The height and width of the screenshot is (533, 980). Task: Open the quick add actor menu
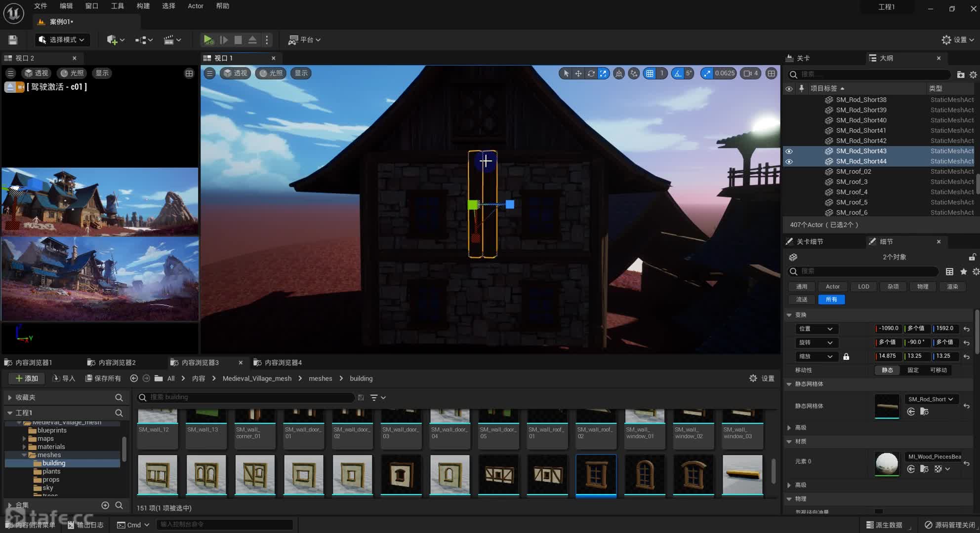tap(116, 40)
